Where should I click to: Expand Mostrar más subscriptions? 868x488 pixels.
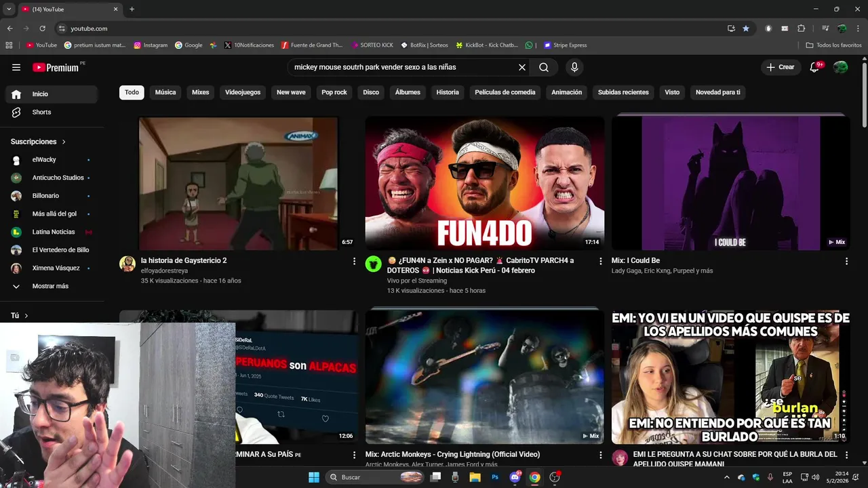click(x=52, y=286)
